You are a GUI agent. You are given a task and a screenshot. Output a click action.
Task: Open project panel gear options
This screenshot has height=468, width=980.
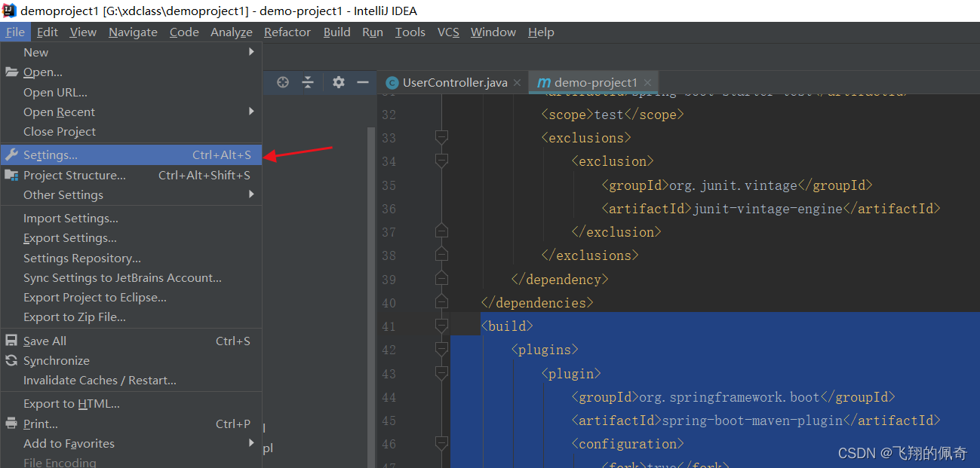coord(339,82)
